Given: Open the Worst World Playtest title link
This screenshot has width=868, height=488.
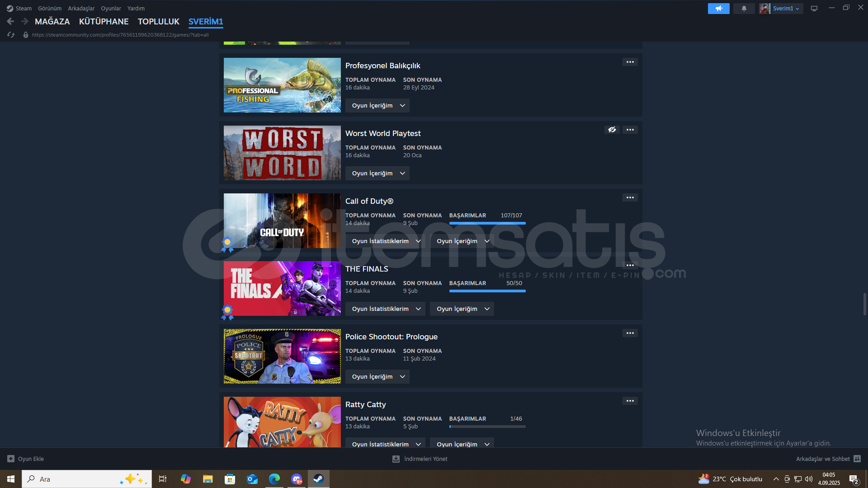Looking at the screenshot, I should click(383, 133).
